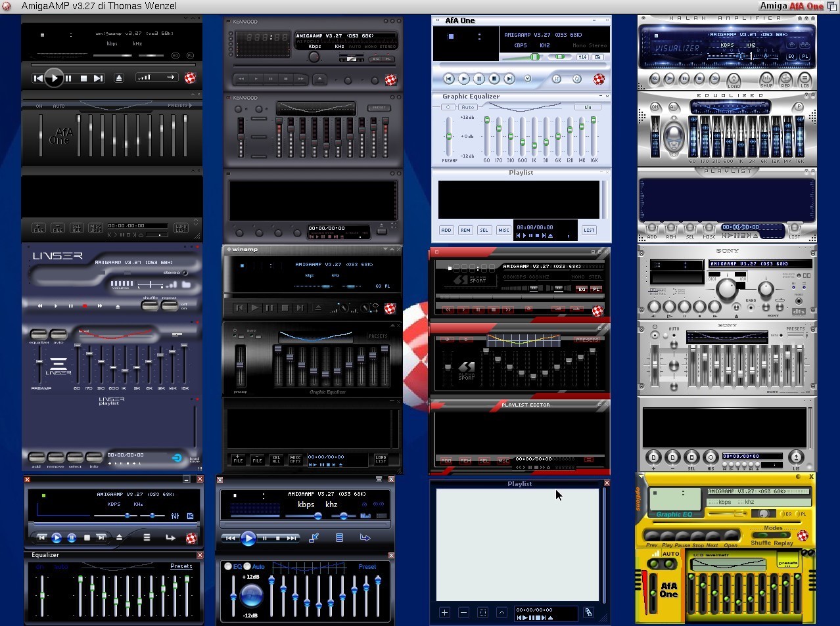The image size is (840, 626).
Task: Click LIST button in light AfA One Playlist
Action: pyautogui.click(x=589, y=230)
